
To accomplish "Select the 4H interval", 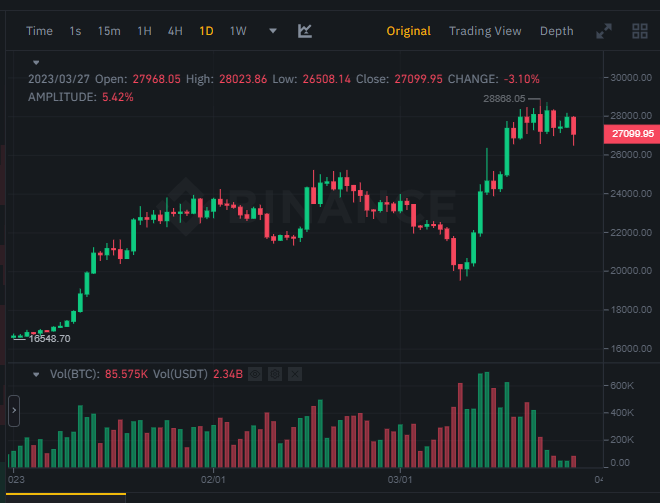I will [x=175, y=31].
